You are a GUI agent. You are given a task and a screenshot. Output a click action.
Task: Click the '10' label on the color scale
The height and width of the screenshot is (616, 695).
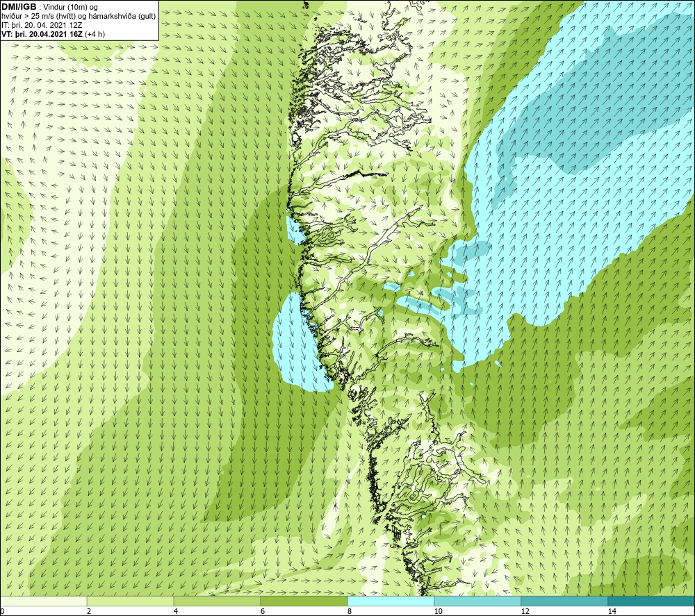point(438,611)
